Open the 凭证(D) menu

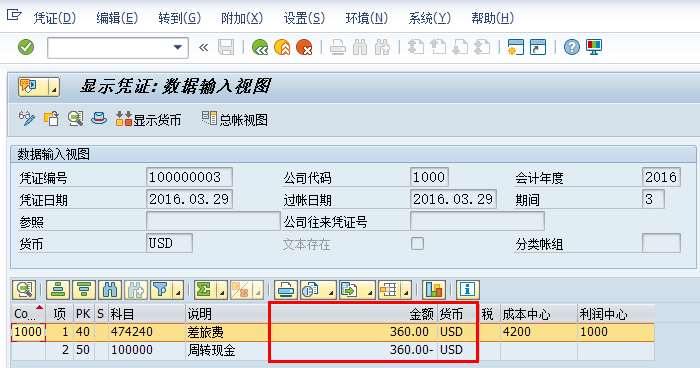(54, 18)
